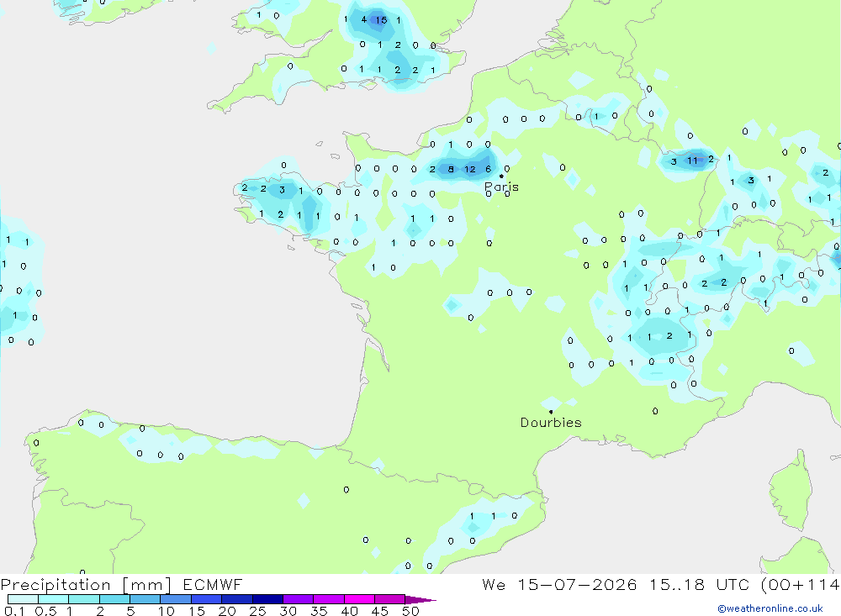841x616 pixels.
Task: Click the 'Precipitation [mm]' title text
Action: pos(86,584)
